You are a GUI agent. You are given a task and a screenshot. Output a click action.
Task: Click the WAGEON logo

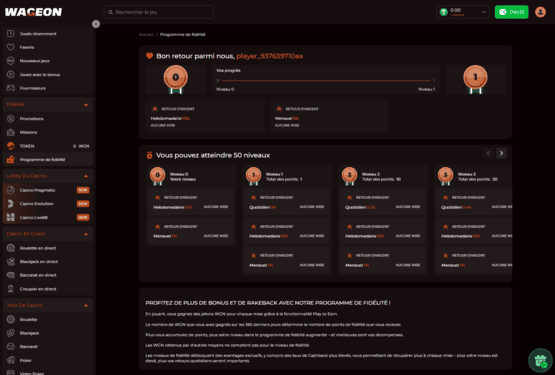click(34, 12)
